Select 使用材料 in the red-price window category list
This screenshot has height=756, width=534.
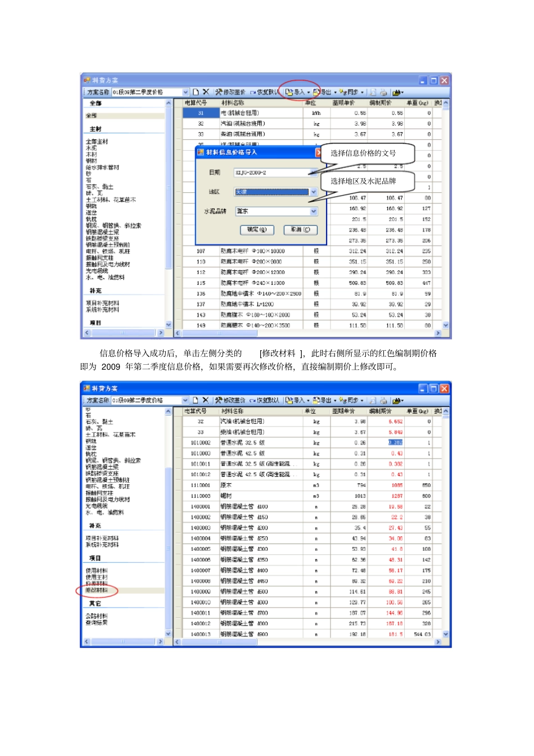[97, 571]
